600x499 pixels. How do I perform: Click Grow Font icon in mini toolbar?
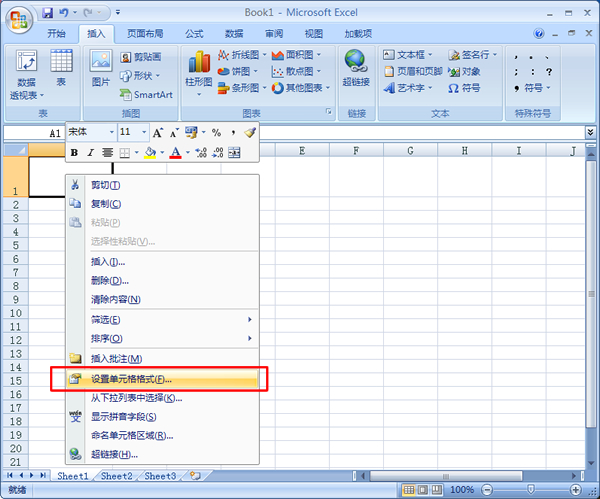[x=158, y=133]
